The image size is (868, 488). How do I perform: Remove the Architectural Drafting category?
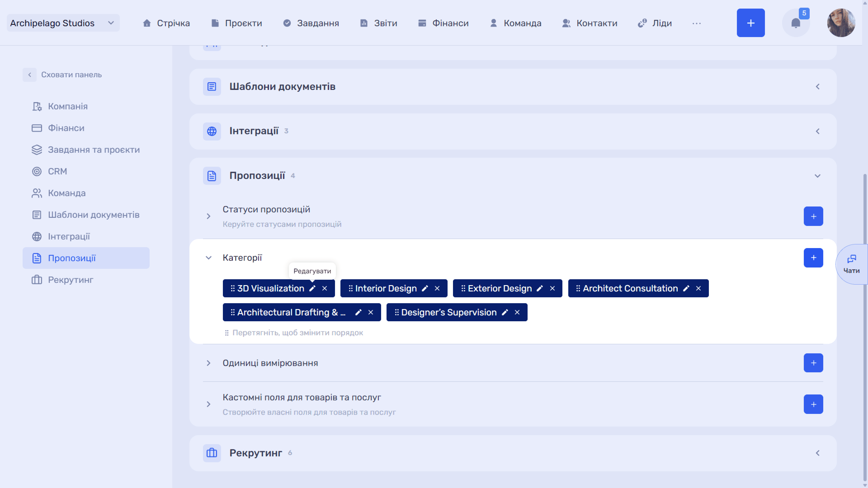point(371,312)
